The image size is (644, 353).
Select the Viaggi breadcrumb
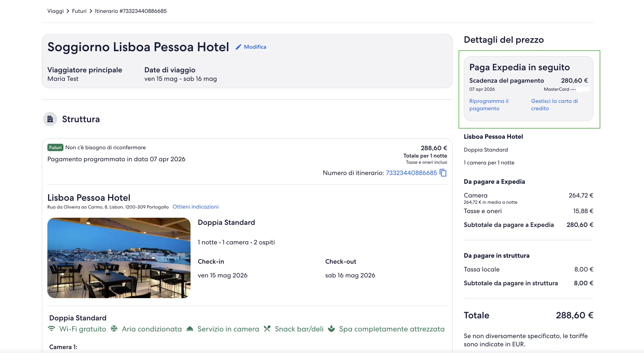[55, 11]
